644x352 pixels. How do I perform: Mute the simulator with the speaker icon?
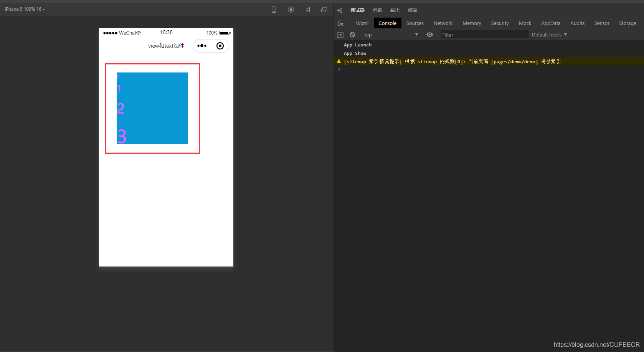[x=308, y=10]
